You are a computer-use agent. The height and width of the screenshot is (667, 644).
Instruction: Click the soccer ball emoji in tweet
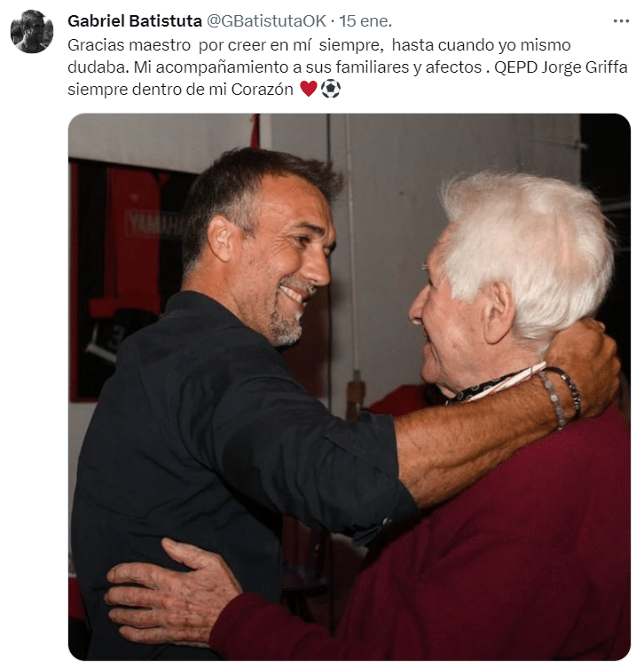(331, 89)
